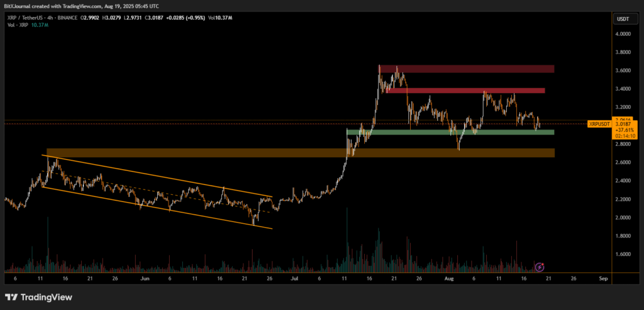Click the lightning bolt event icon

coord(539,267)
